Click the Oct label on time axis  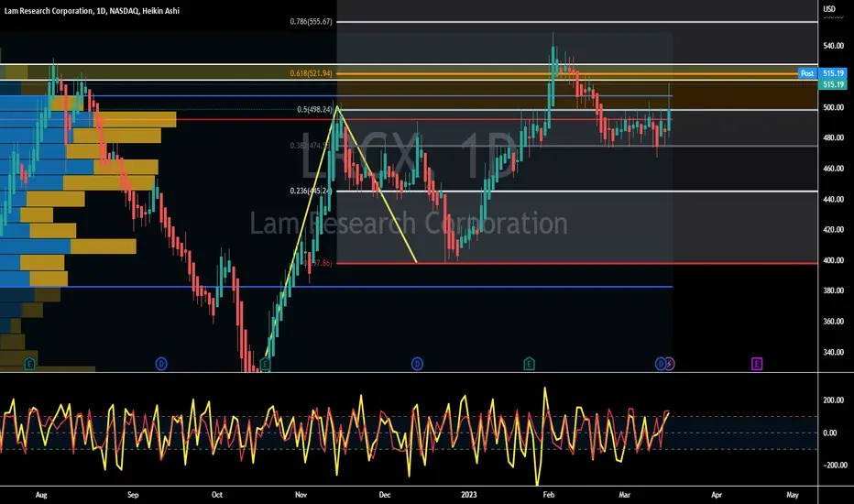pyautogui.click(x=217, y=495)
